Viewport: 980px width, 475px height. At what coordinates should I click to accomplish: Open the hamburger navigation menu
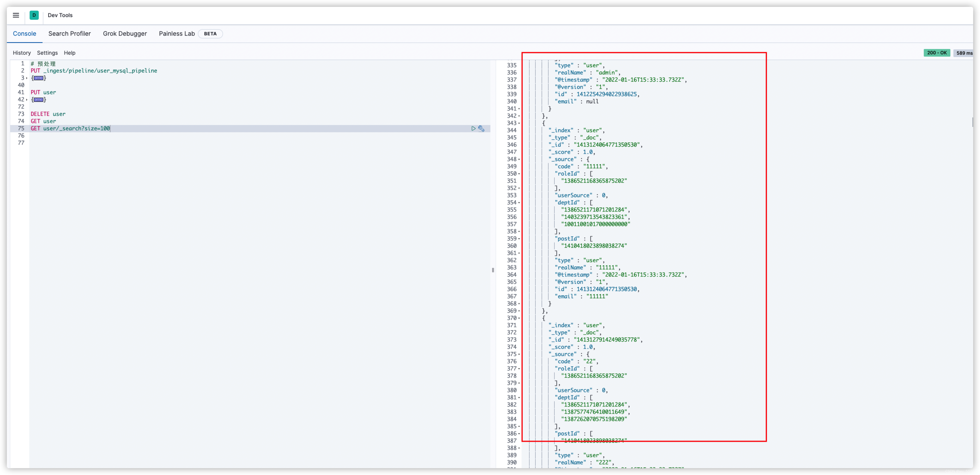(16, 15)
